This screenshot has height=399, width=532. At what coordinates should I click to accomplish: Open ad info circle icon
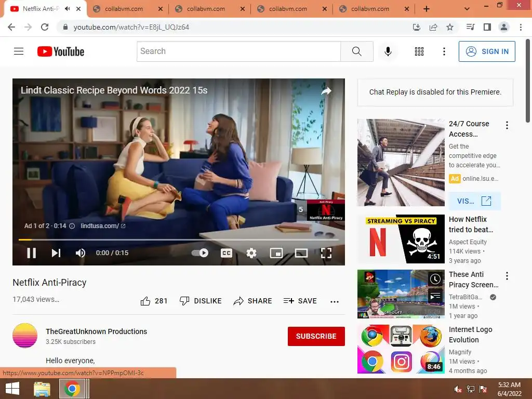tap(72, 226)
